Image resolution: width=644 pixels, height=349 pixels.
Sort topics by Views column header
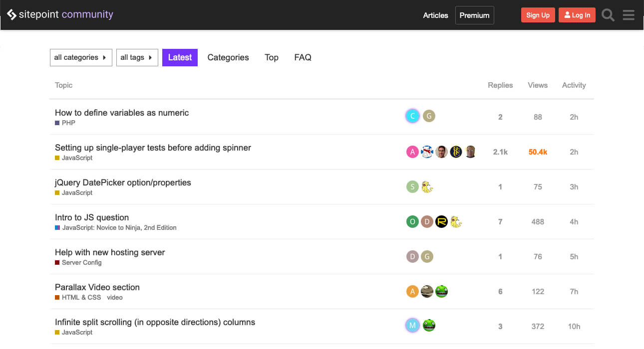[538, 85]
